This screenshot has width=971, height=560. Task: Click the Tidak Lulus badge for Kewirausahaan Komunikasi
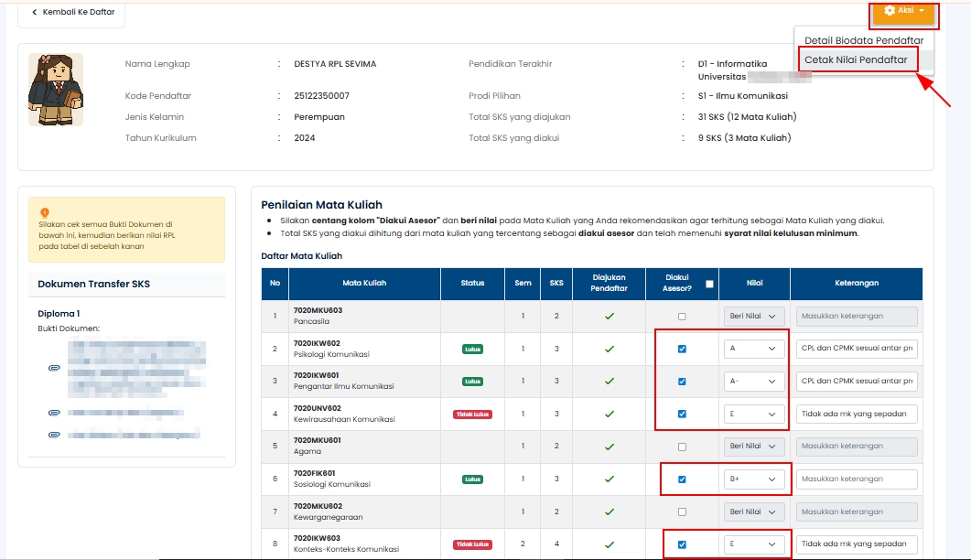click(472, 414)
